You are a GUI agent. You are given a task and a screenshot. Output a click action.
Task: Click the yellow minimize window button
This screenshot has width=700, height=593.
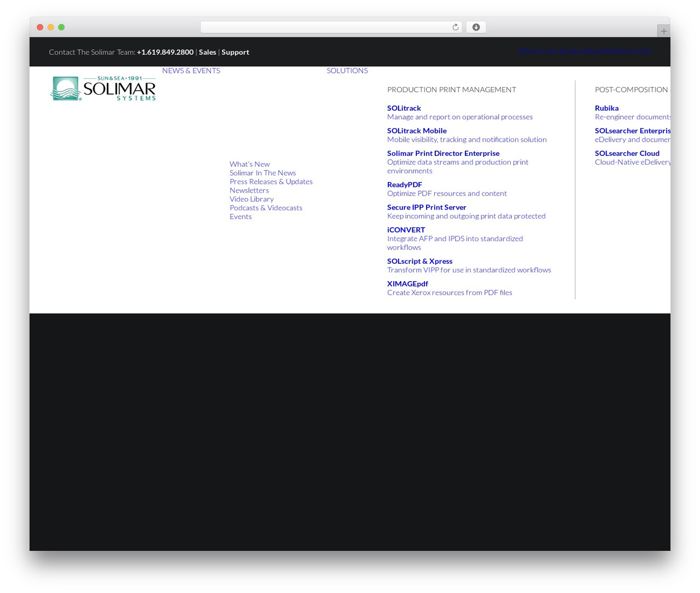click(x=50, y=27)
